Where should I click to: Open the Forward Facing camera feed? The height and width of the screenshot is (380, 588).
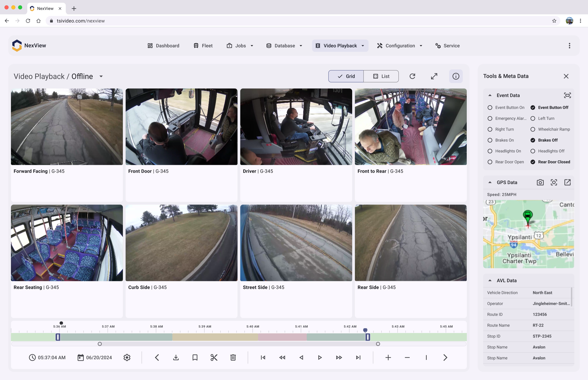67,127
